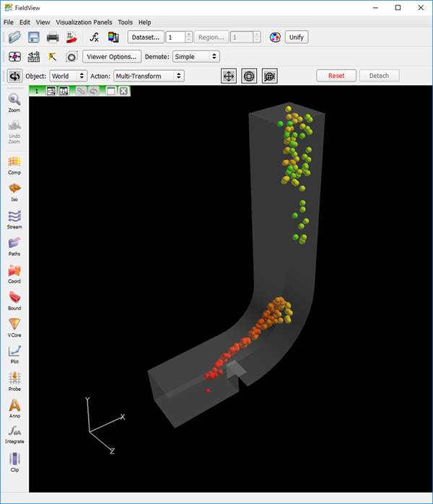The width and height of the screenshot is (433, 504).
Task: Click the Stream streamlines tool
Action: (x=14, y=217)
